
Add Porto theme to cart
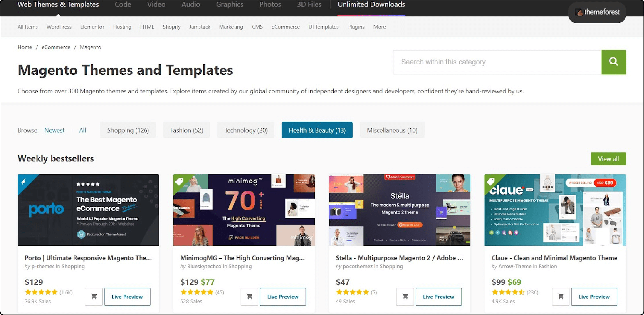[94, 297]
